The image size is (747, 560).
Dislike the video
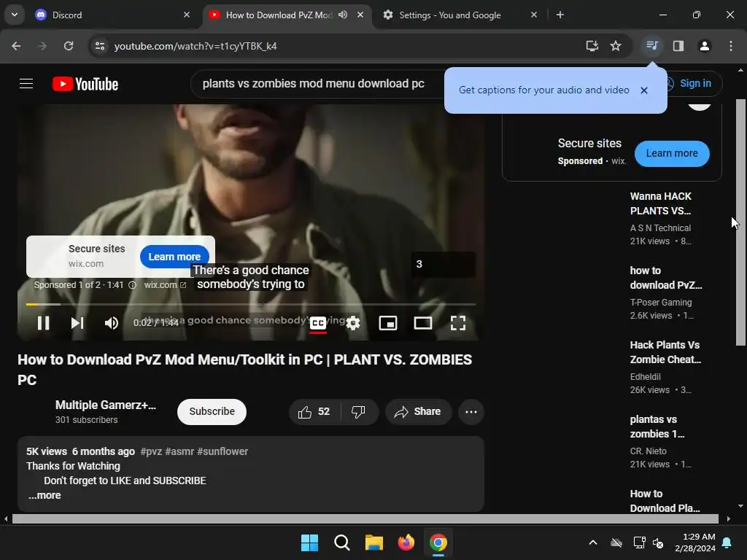358,411
